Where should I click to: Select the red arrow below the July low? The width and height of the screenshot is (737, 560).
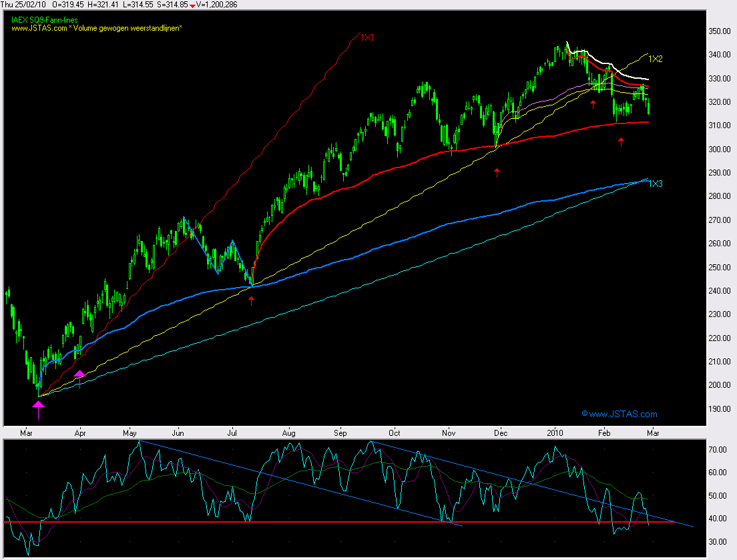pos(251,301)
